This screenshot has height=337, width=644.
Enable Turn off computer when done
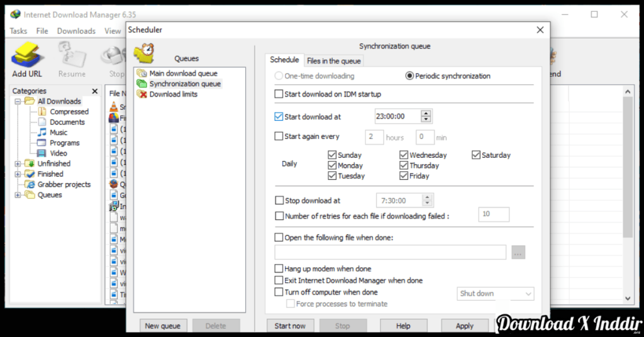tap(279, 292)
